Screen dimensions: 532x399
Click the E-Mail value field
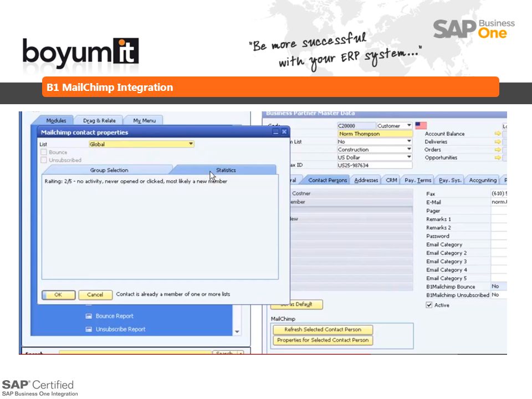(x=499, y=202)
